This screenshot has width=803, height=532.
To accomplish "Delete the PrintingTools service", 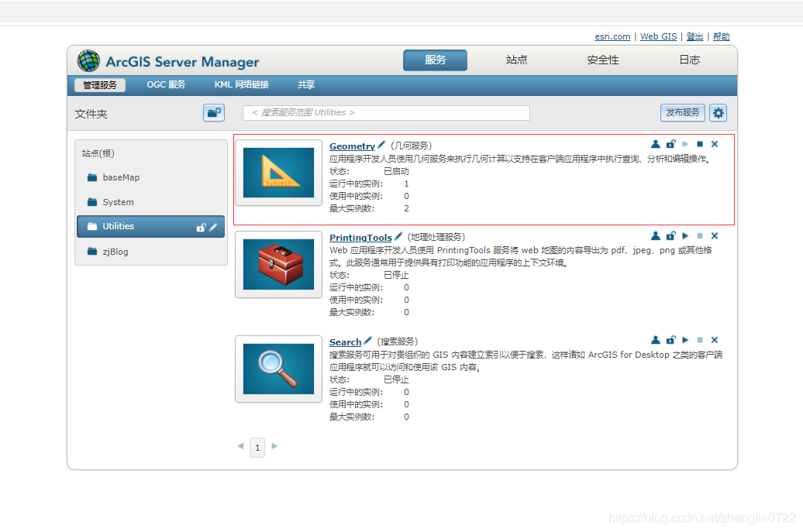I will pyautogui.click(x=715, y=235).
